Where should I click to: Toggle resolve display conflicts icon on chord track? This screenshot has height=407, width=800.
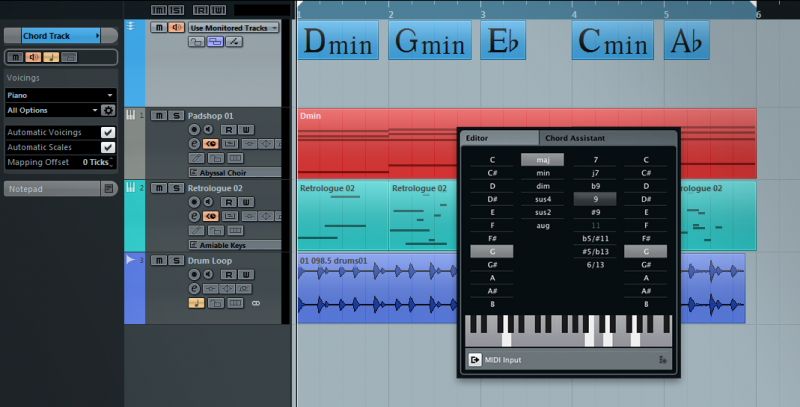tap(215, 42)
